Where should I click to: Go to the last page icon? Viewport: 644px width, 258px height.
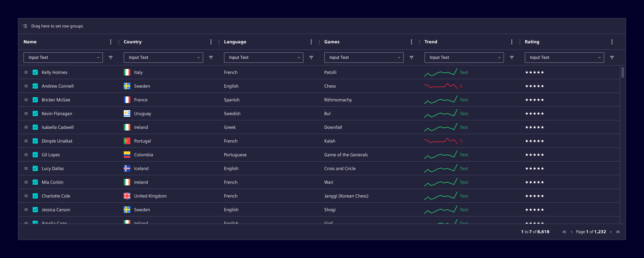point(618,232)
